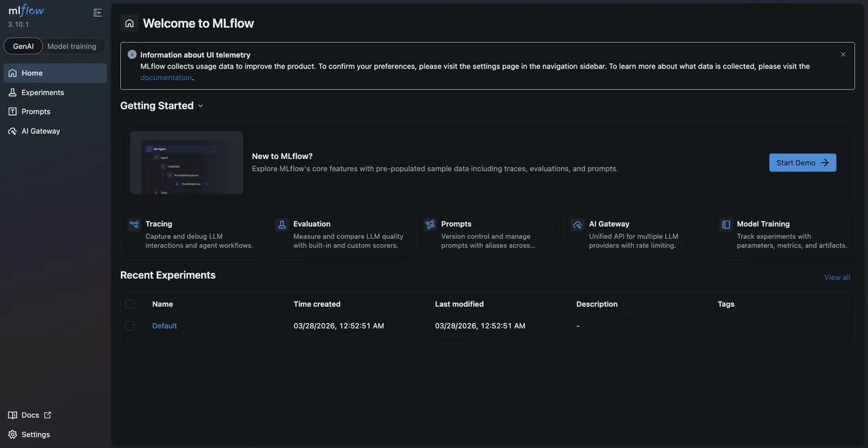Click the arrow icon on Start Demo
The image size is (868, 448).
pos(825,163)
